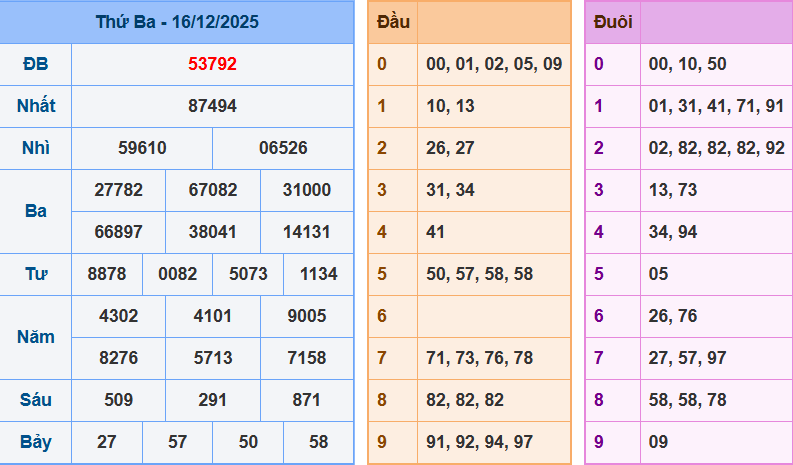The image size is (793, 465).
Task: Select fourth prize number 0082
Action: coord(177,274)
